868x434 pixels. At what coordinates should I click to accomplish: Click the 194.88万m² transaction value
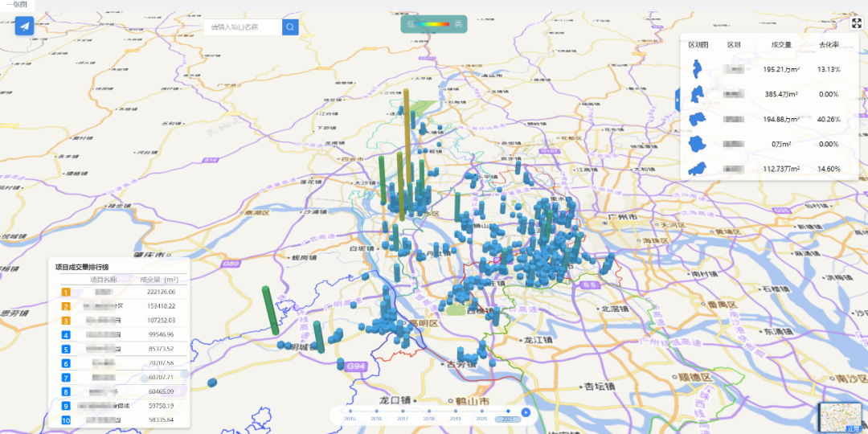781,119
